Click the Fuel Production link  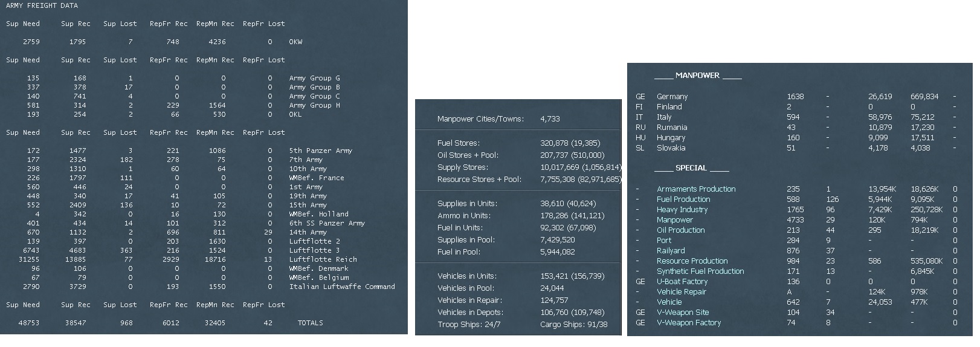click(x=683, y=199)
